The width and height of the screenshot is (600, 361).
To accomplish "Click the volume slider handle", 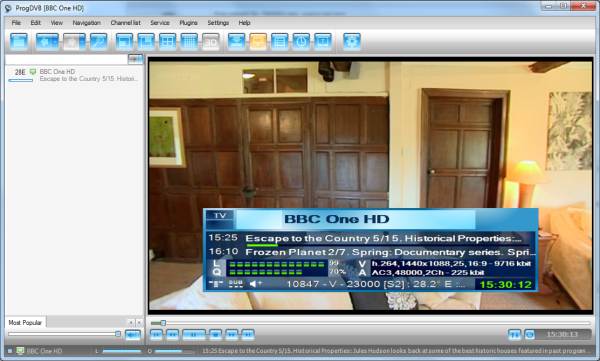I will tap(118, 334).
